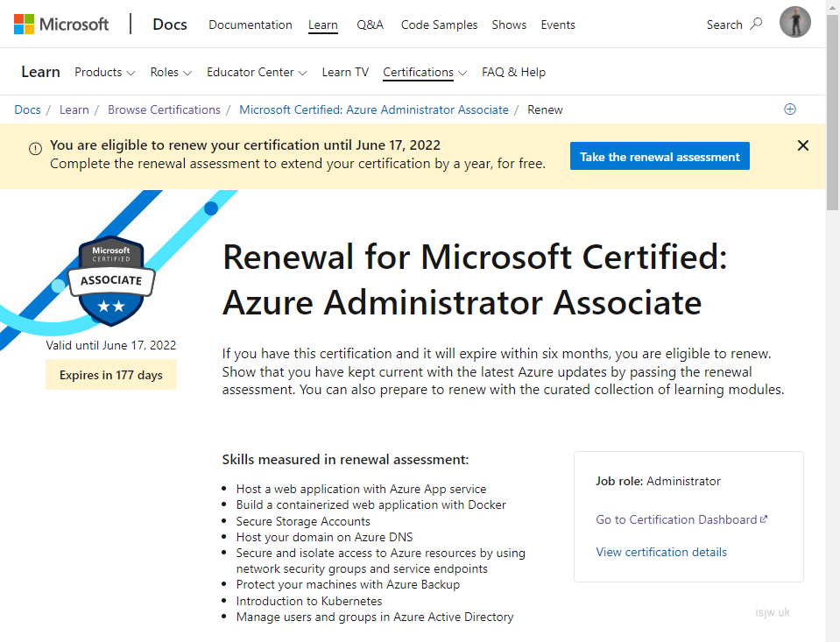
Task: Select Learn in the top navigation
Action: pyautogui.click(x=323, y=25)
